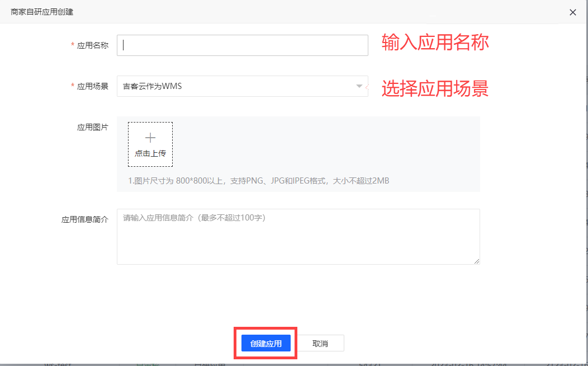The height and width of the screenshot is (366, 588).
Task: Click the plus icon to upload image
Action: tap(150, 138)
